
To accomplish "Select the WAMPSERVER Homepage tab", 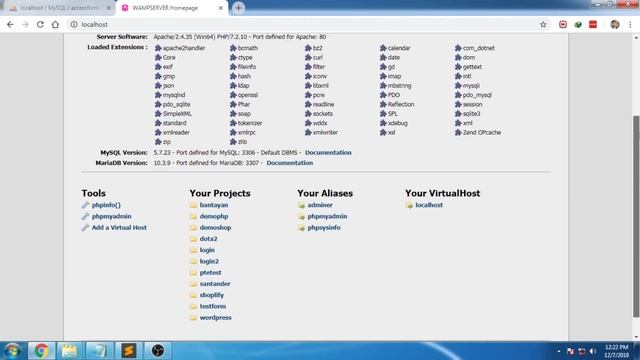I will (171, 8).
